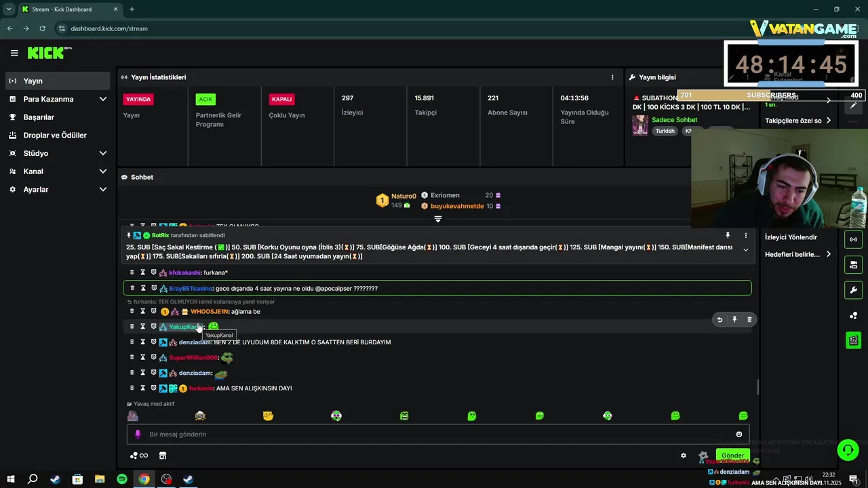
Task: Insert the yellow cat quick emote
Action: (x=268, y=415)
